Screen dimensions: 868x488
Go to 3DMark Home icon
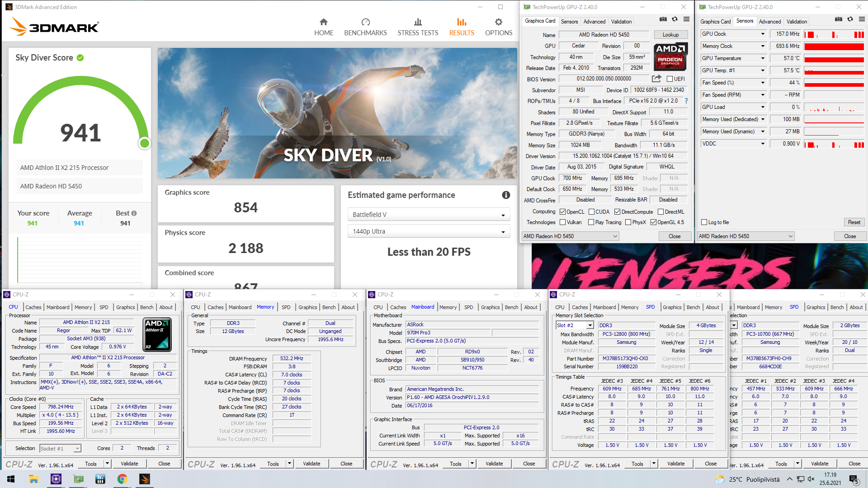point(324,22)
